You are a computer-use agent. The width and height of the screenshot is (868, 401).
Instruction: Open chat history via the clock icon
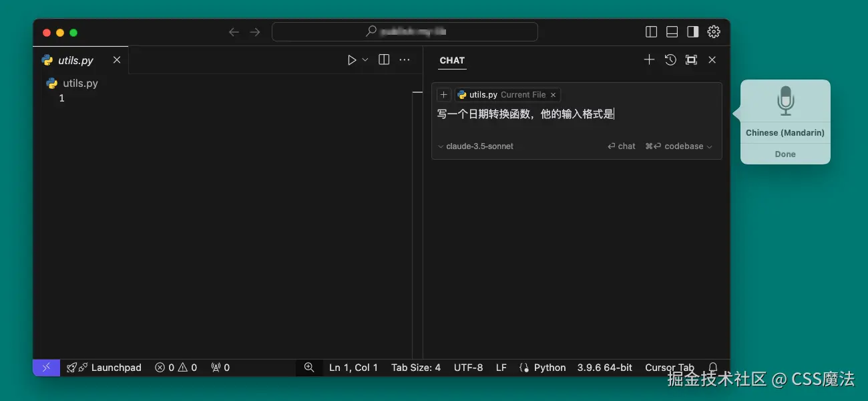[x=670, y=59]
